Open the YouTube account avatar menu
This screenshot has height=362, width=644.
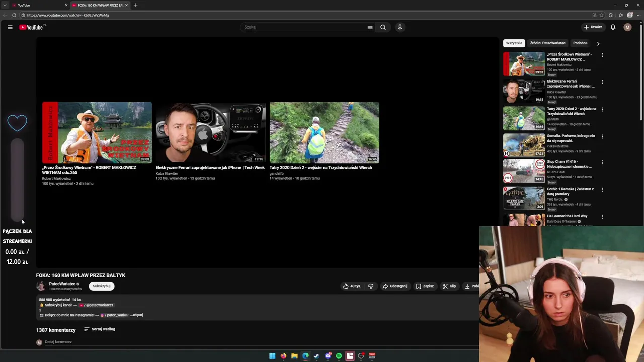(627, 27)
